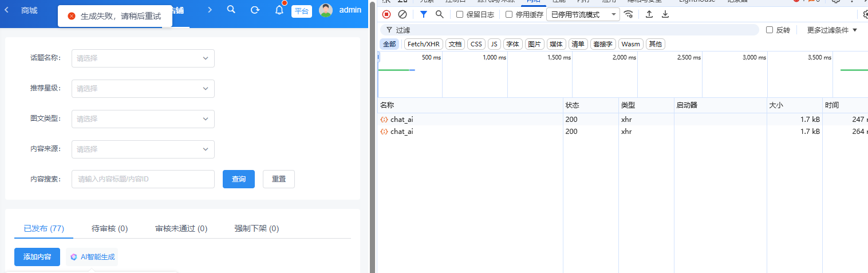Viewport: 868px width, 273px height.
Task: Click the refresh icon in the blue header
Action: pyautogui.click(x=255, y=10)
